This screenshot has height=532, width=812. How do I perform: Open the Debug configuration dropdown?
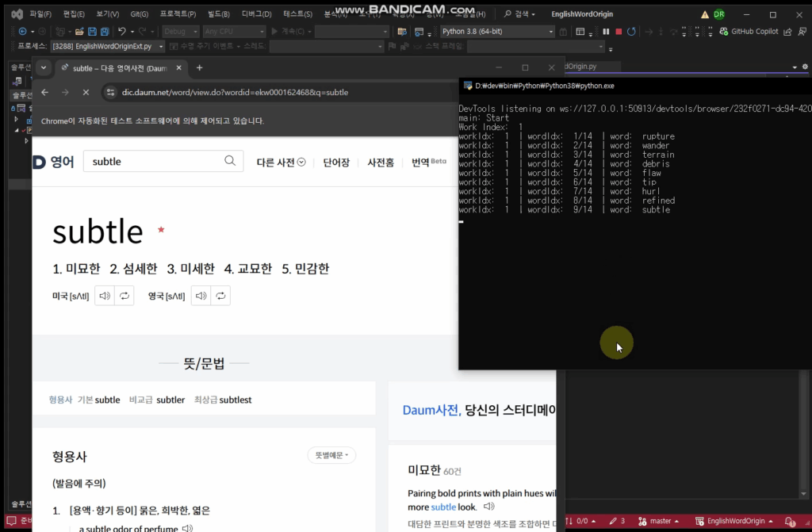pos(180,32)
